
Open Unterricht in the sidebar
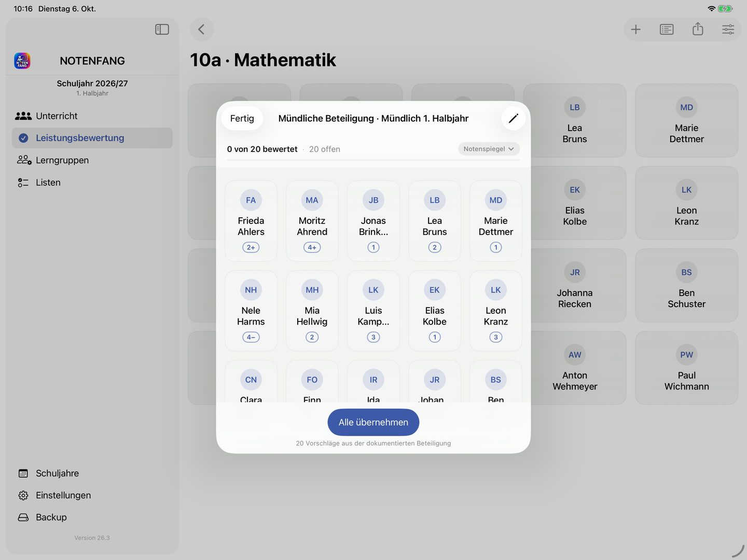tap(92, 116)
